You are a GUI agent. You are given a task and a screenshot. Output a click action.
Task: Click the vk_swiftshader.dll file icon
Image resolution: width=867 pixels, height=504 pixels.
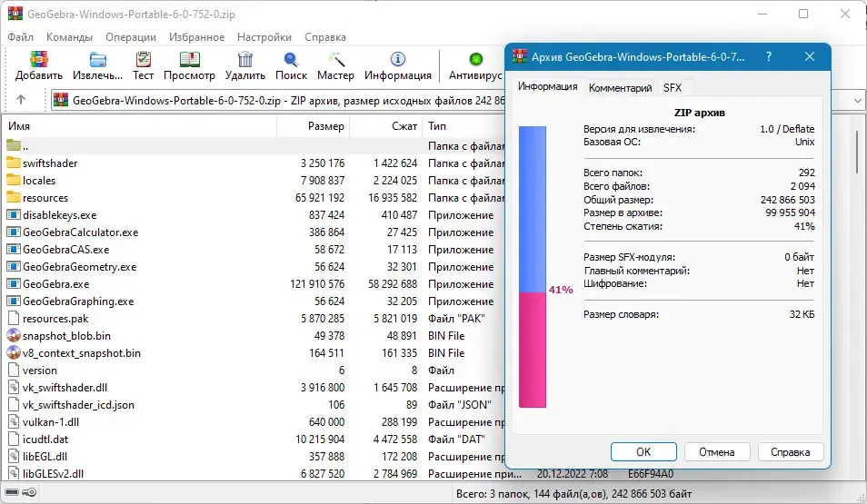click(14, 388)
